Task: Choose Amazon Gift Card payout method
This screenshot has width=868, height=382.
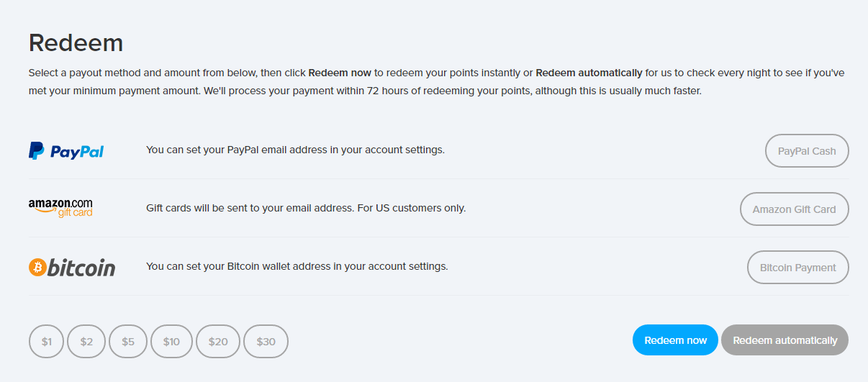Action: [x=794, y=209]
